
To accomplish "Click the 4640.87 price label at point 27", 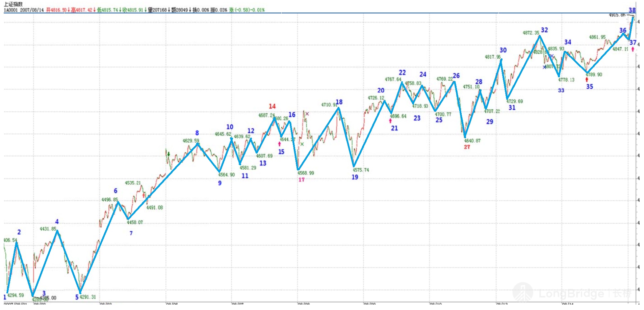I will pos(472,141).
